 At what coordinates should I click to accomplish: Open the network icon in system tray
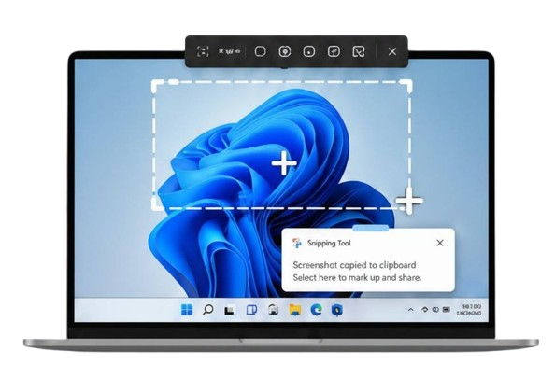click(425, 310)
